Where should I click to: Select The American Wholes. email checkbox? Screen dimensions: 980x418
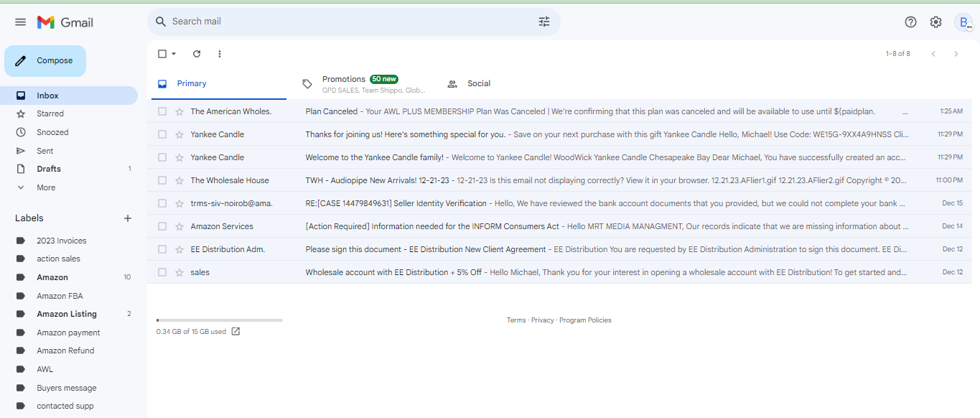[162, 111]
